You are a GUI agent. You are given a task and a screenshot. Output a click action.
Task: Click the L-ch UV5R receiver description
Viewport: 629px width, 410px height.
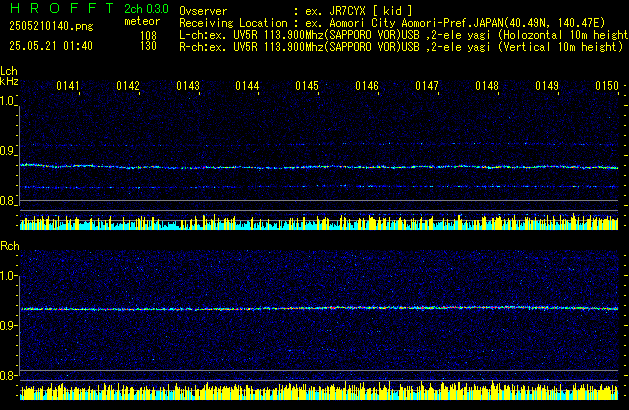pos(404,35)
